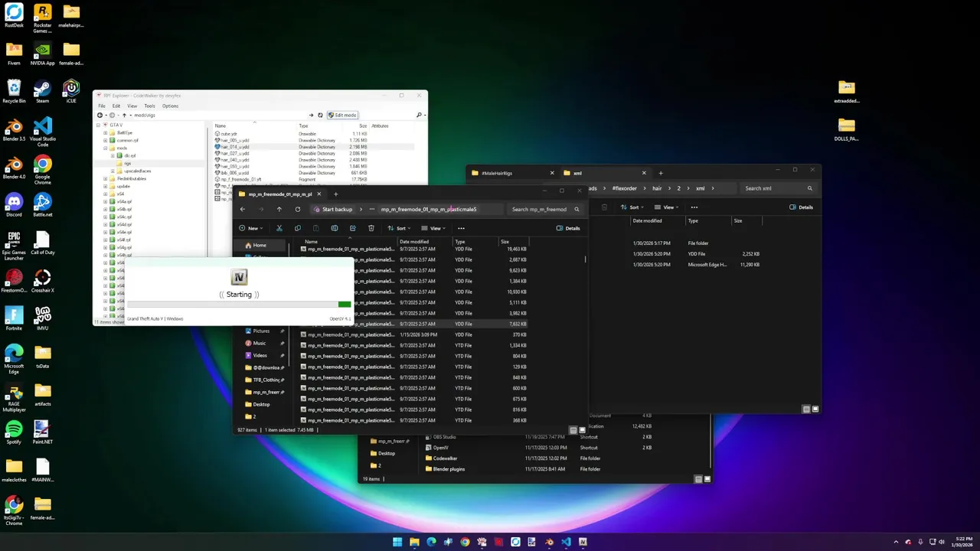This screenshot has height=551, width=980.
Task: Open Home in front Explorer sidebar
Action: pyautogui.click(x=260, y=245)
